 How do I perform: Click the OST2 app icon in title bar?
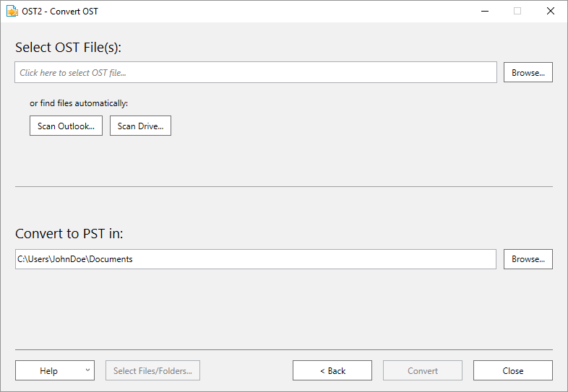pos(12,12)
